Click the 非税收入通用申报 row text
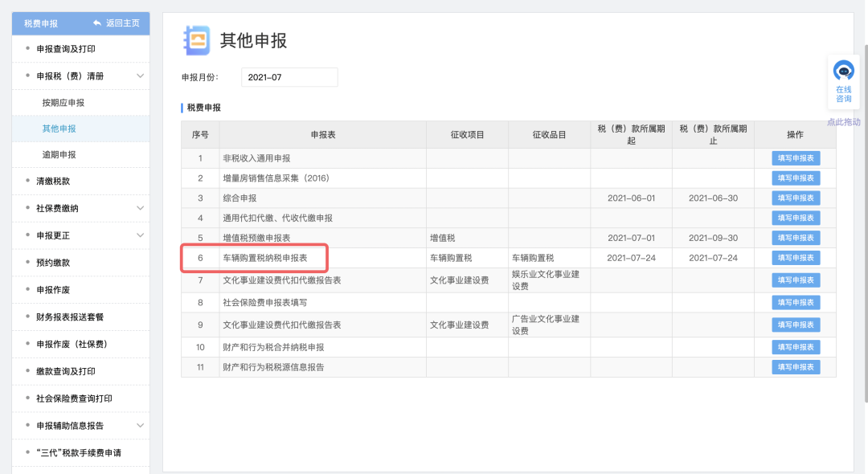 [x=257, y=158]
